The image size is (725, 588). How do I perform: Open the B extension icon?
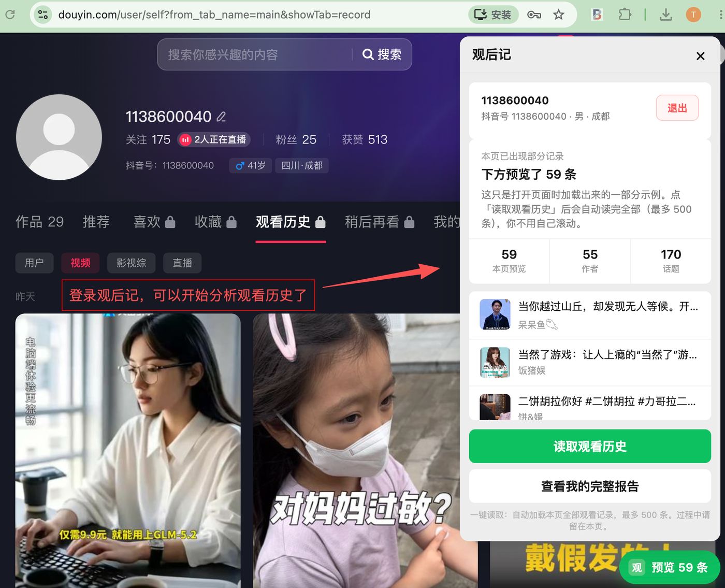597,15
